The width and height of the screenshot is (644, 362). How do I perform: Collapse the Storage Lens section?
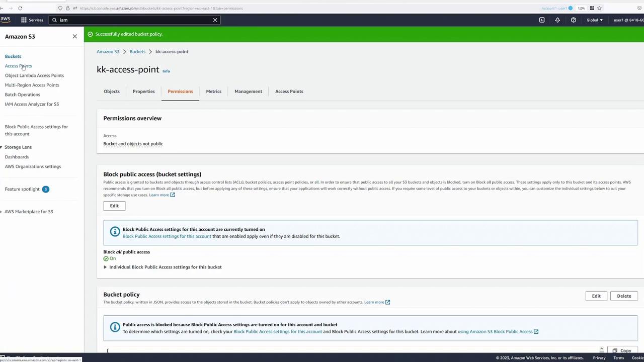pyautogui.click(x=2, y=147)
